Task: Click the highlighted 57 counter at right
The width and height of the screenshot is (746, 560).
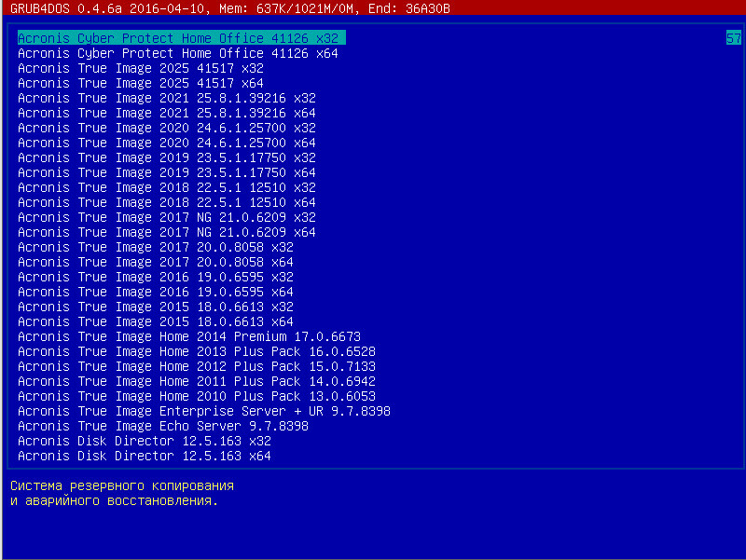Action: click(x=734, y=38)
